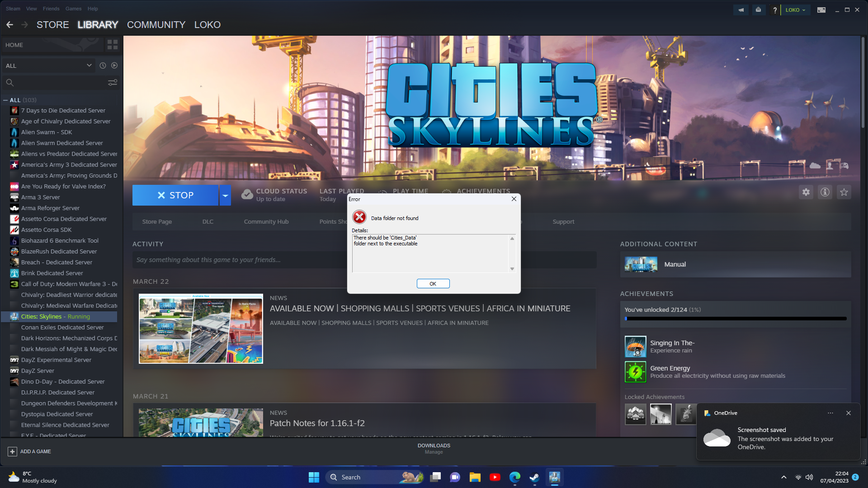The image size is (868, 488).
Task: Open the LOKO profile tab
Action: click(208, 25)
